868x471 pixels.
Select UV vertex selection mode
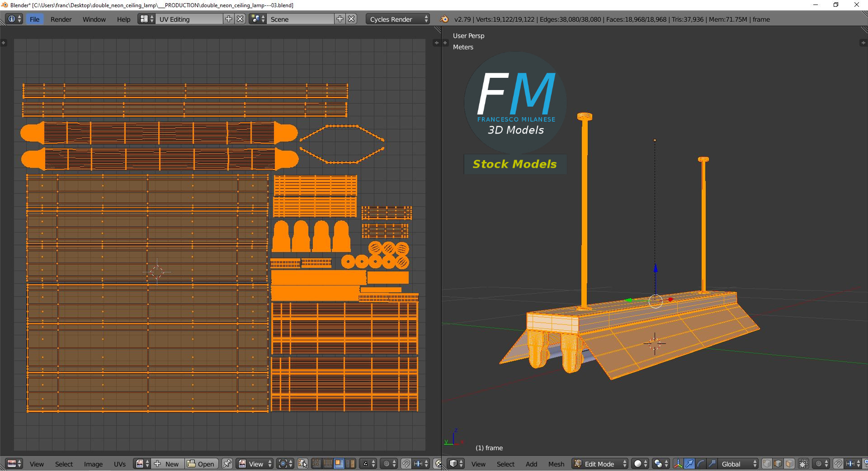[x=316, y=464]
